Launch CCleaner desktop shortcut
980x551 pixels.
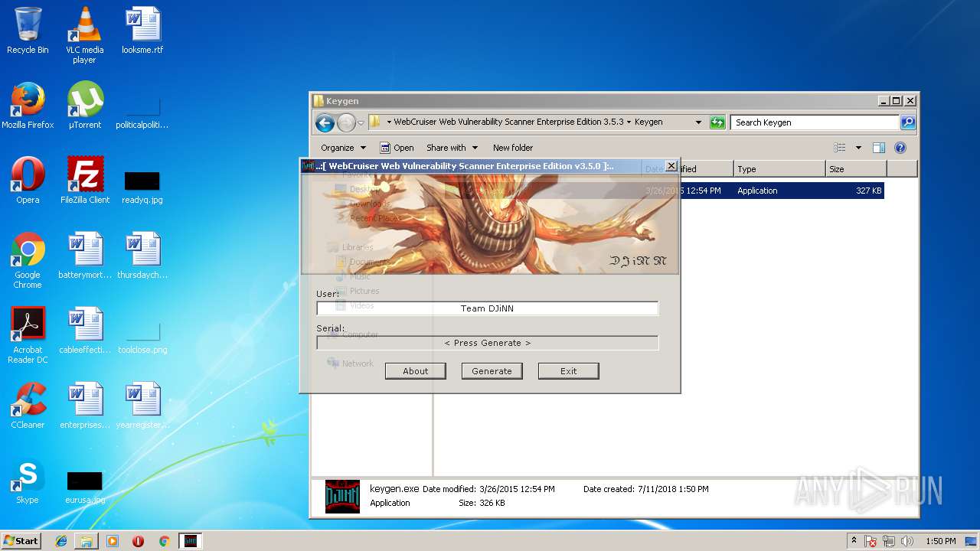point(28,406)
